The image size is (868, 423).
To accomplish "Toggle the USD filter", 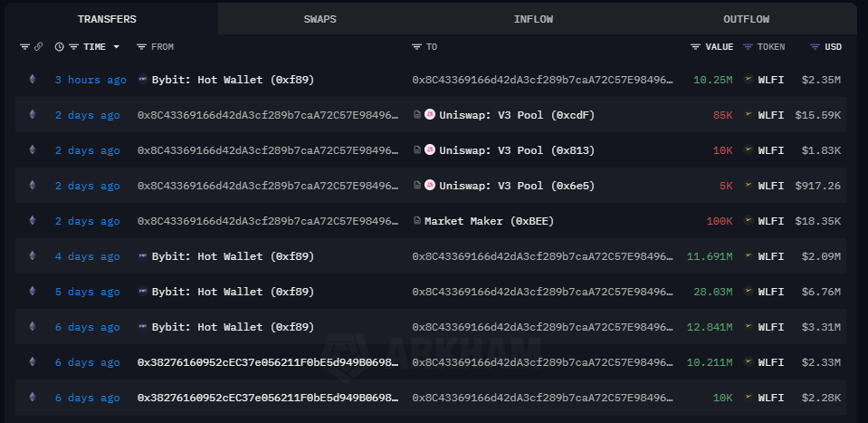I will point(815,47).
